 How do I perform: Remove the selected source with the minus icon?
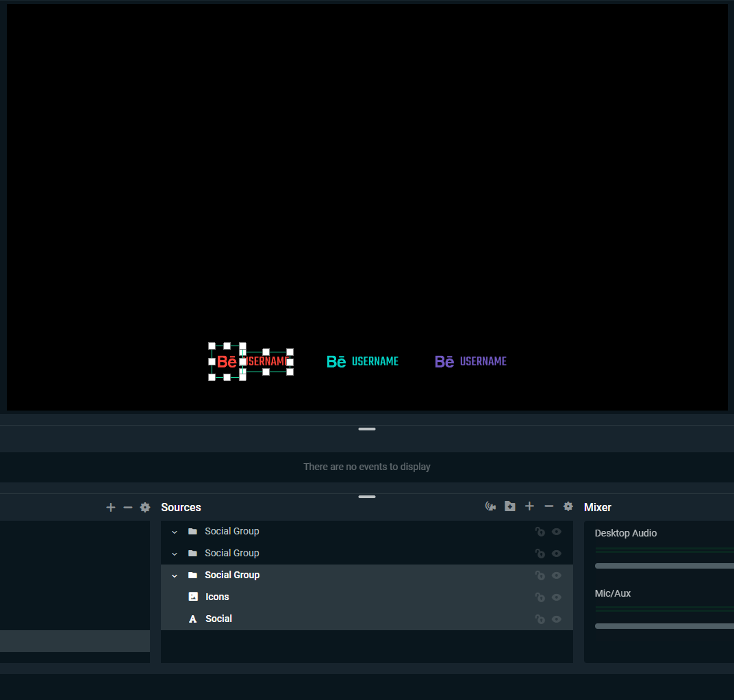coord(549,506)
